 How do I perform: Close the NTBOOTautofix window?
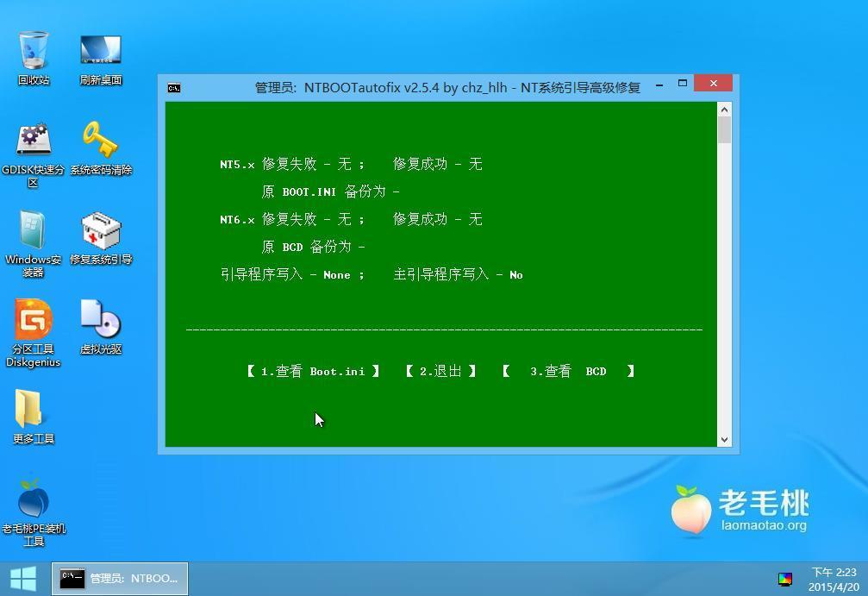pos(714,83)
